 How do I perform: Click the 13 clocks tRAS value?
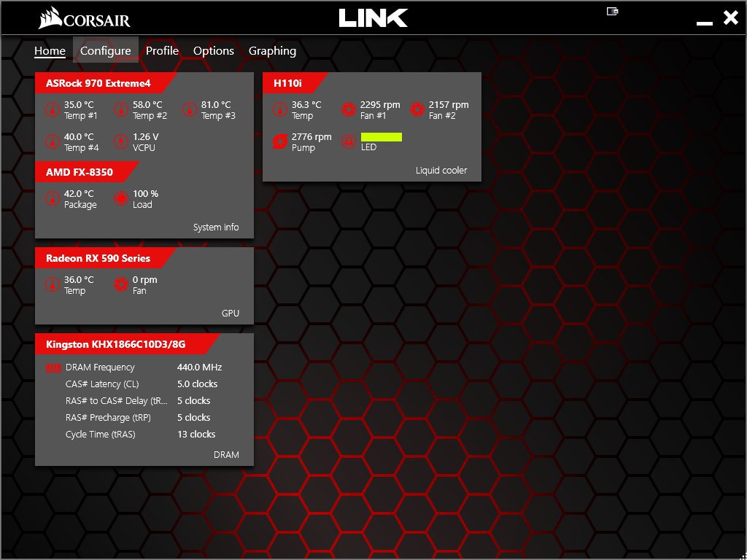tap(196, 435)
